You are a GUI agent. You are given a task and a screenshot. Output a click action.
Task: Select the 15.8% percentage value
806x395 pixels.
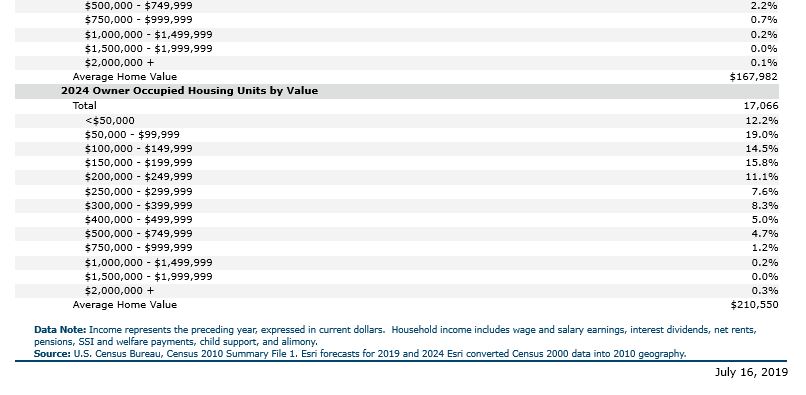click(x=762, y=163)
